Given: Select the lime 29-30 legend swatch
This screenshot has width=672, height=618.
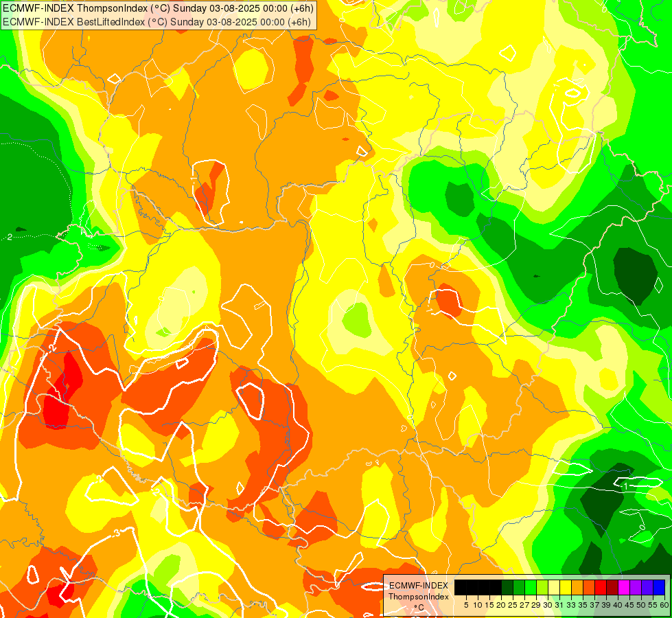Looking at the screenshot, I should pos(542,588).
